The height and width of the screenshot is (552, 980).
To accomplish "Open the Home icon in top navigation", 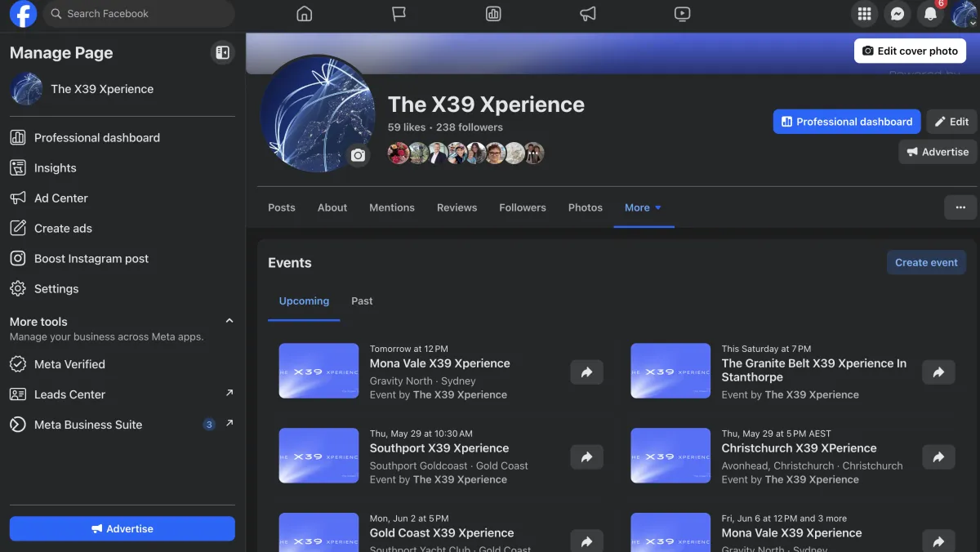I will pos(305,14).
